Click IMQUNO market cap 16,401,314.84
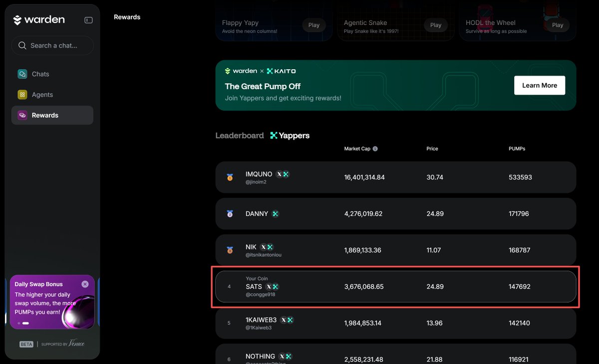 (x=364, y=177)
